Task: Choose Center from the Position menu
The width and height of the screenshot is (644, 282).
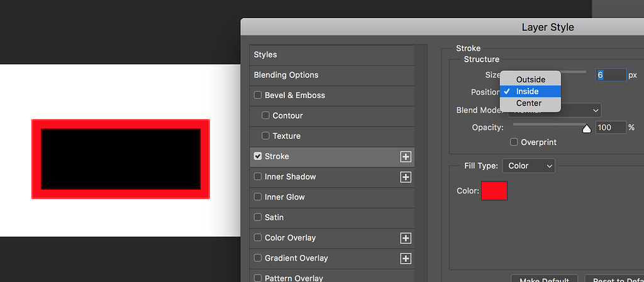Action: point(530,103)
